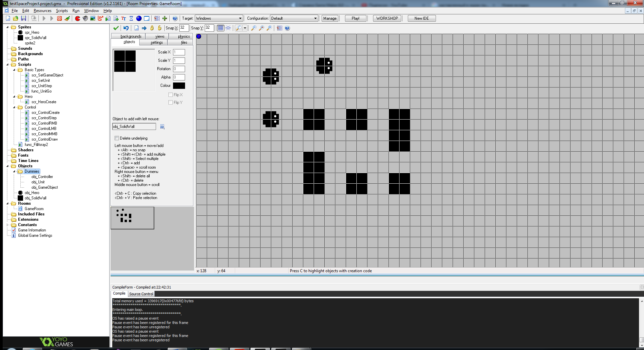
Task: Click the Clean build broom icon
Action: click(67, 18)
